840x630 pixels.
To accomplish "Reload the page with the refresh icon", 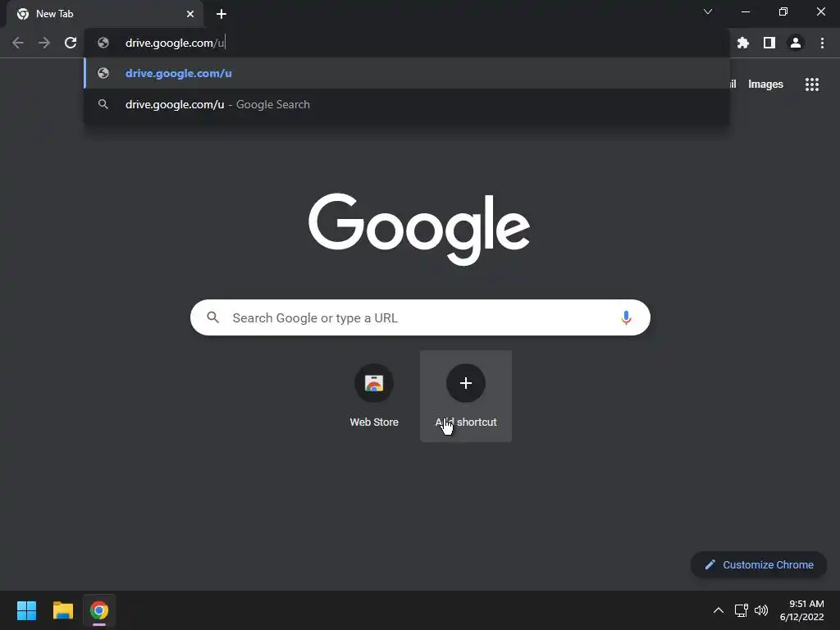I will pyautogui.click(x=71, y=43).
